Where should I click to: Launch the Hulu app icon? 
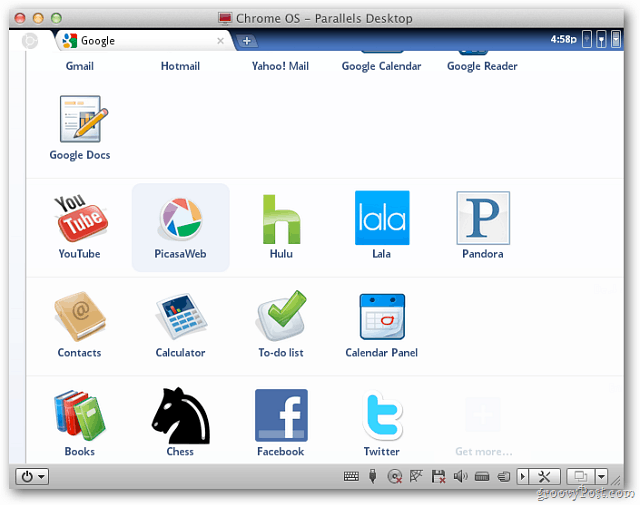click(281, 219)
